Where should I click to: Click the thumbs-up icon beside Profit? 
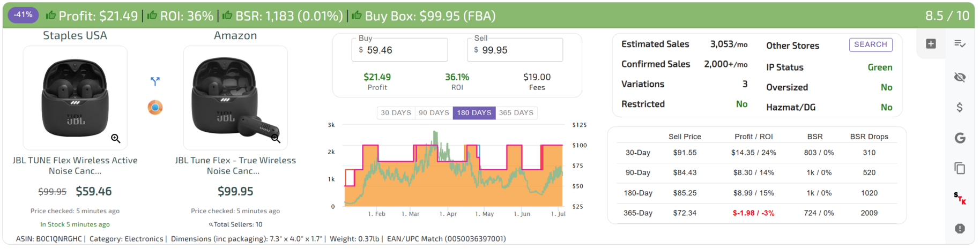point(51,16)
